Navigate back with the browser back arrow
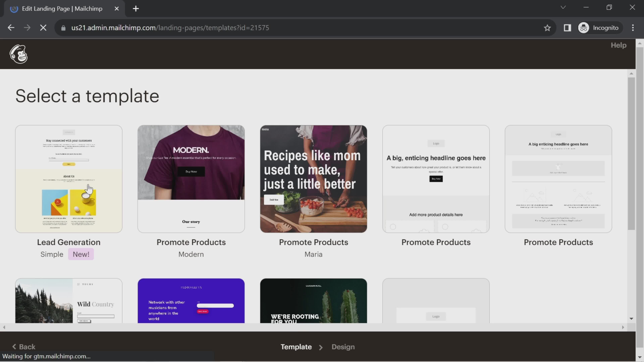Screen dimensions: 644x362 11,27
